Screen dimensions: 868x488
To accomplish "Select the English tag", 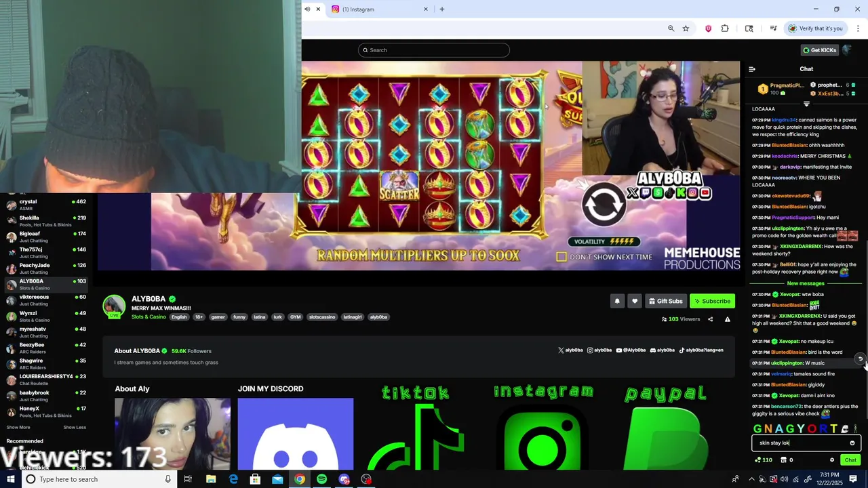I will [179, 317].
